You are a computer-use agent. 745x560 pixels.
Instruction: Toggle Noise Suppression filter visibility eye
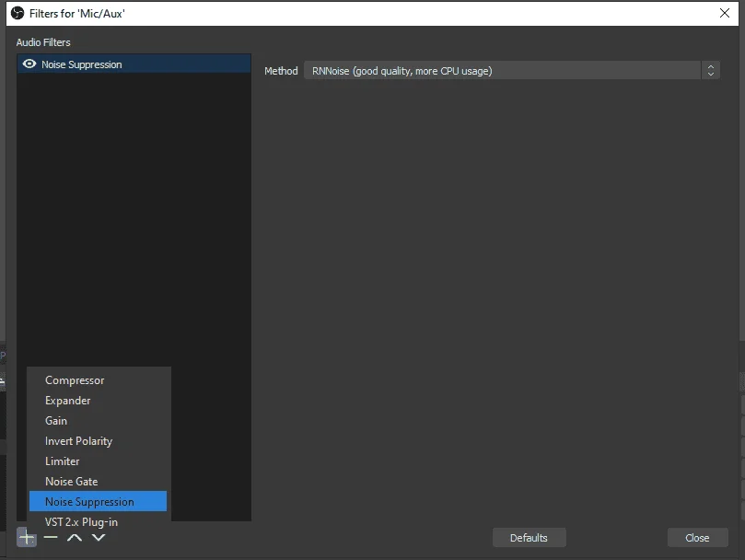click(29, 64)
